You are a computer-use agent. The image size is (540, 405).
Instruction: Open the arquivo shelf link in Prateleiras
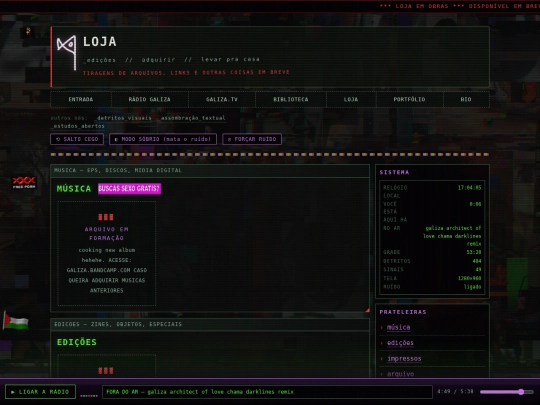(x=400, y=374)
